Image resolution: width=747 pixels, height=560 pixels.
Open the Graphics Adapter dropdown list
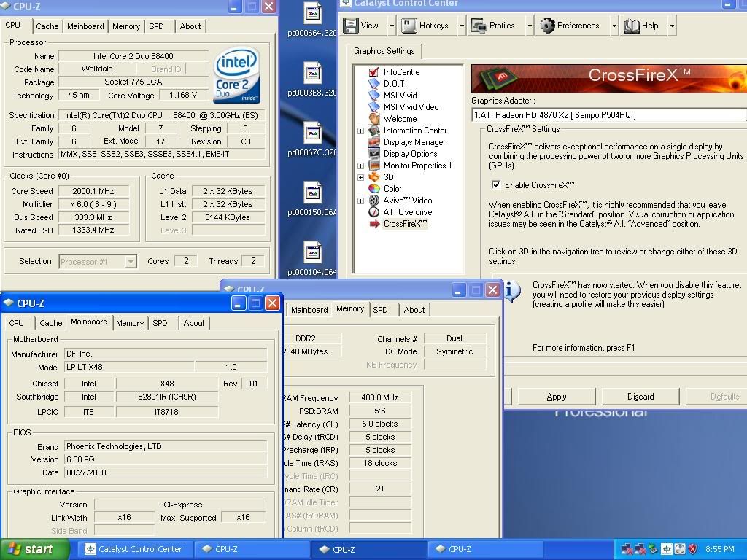click(609, 114)
